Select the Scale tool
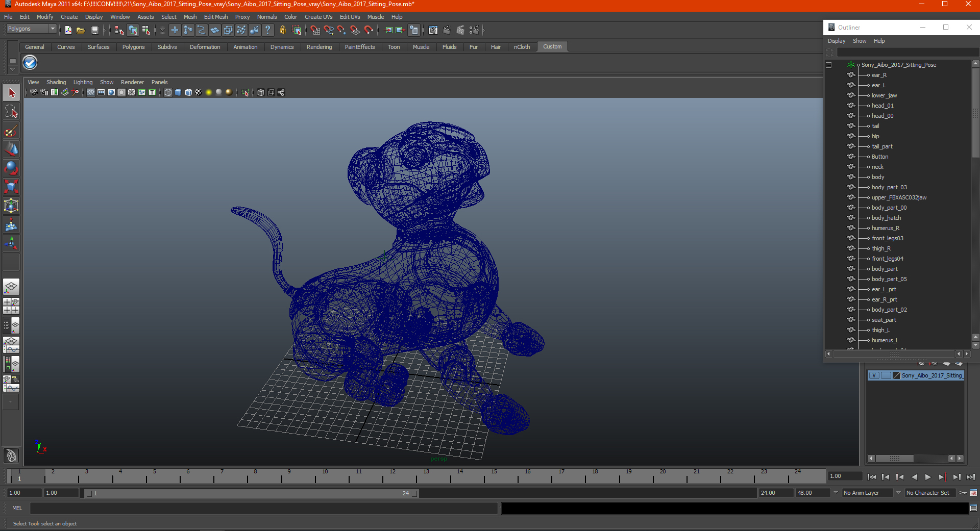The height and width of the screenshot is (531, 980). click(11, 187)
